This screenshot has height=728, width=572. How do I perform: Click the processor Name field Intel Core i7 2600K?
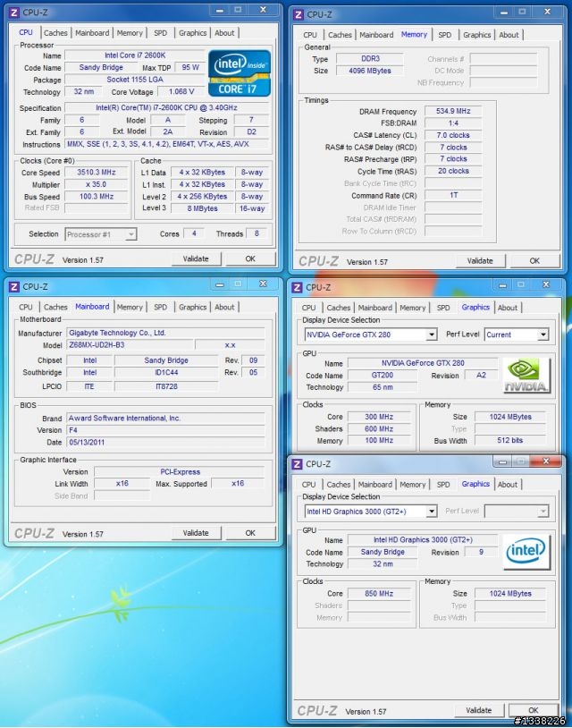pos(135,55)
